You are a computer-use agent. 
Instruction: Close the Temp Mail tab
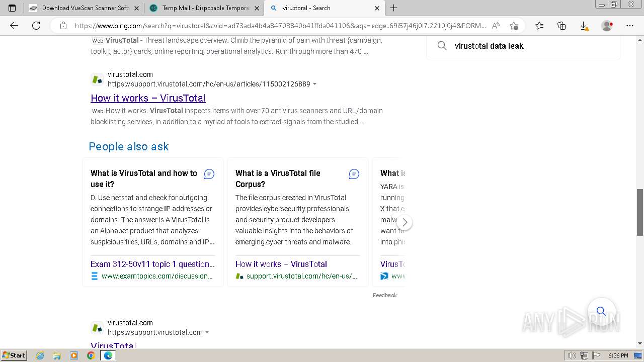coord(257,8)
